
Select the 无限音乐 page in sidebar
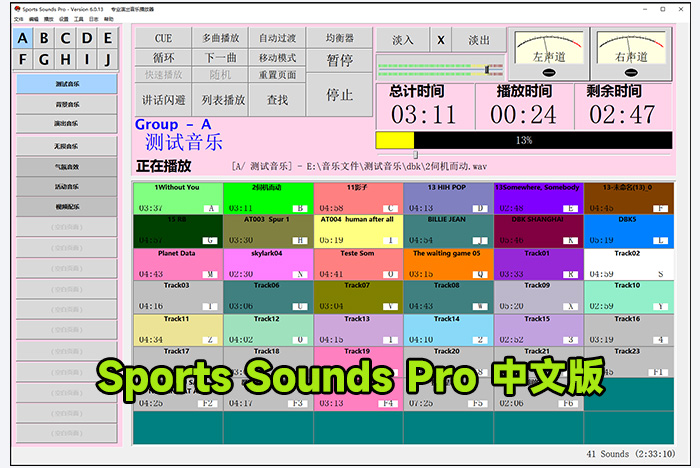(67, 146)
